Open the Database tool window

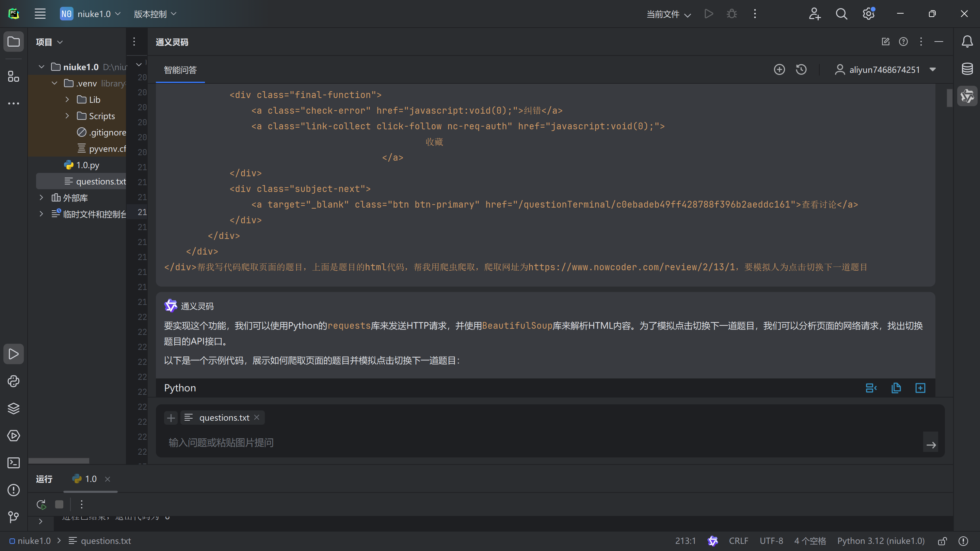click(967, 69)
